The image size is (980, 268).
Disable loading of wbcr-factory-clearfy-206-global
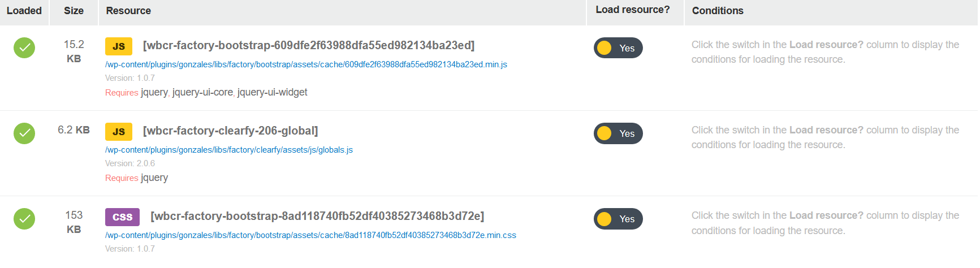click(618, 133)
